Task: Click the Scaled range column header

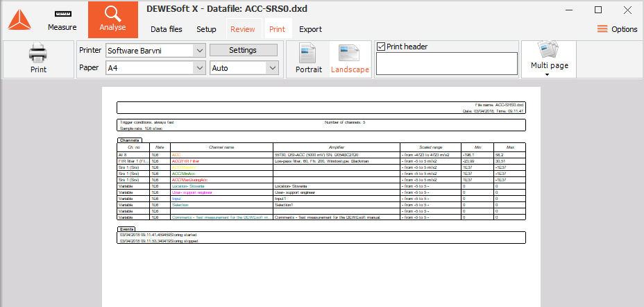Action: (430, 147)
